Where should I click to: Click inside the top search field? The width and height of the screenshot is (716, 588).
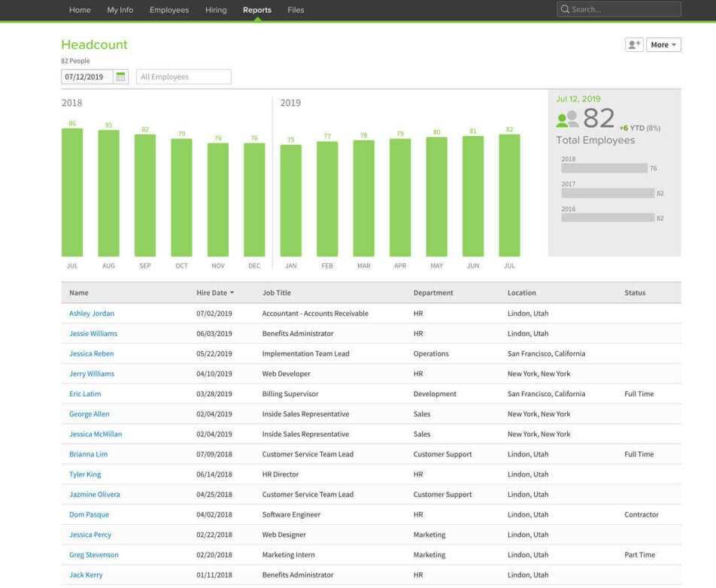click(x=617, y=9)
